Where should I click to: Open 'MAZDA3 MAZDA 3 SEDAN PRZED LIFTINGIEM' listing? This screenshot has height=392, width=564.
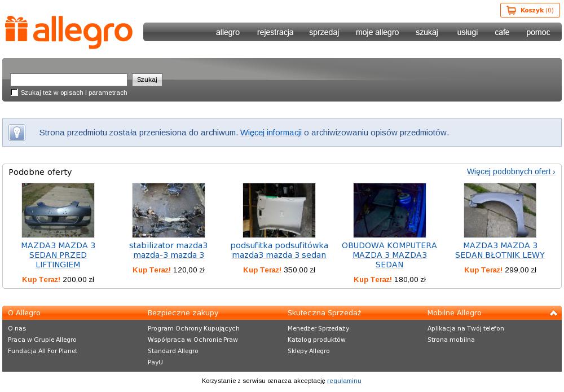(x=58, y=255)
